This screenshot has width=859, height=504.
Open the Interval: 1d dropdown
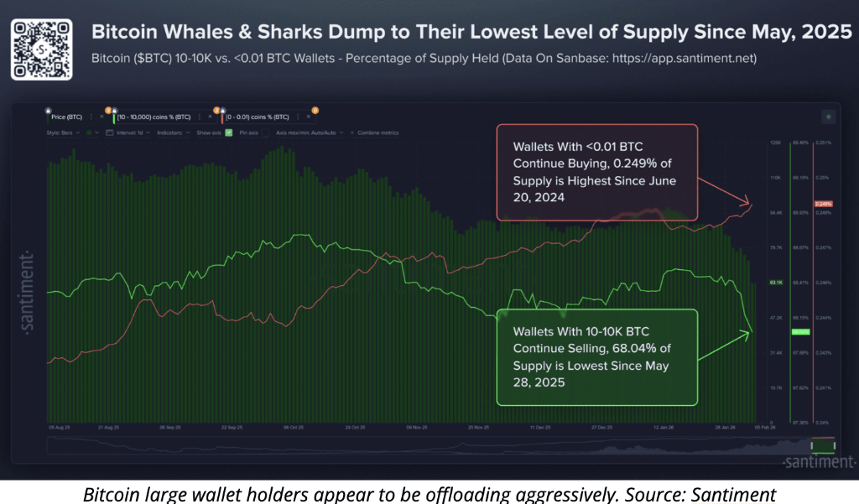(130, 132)
